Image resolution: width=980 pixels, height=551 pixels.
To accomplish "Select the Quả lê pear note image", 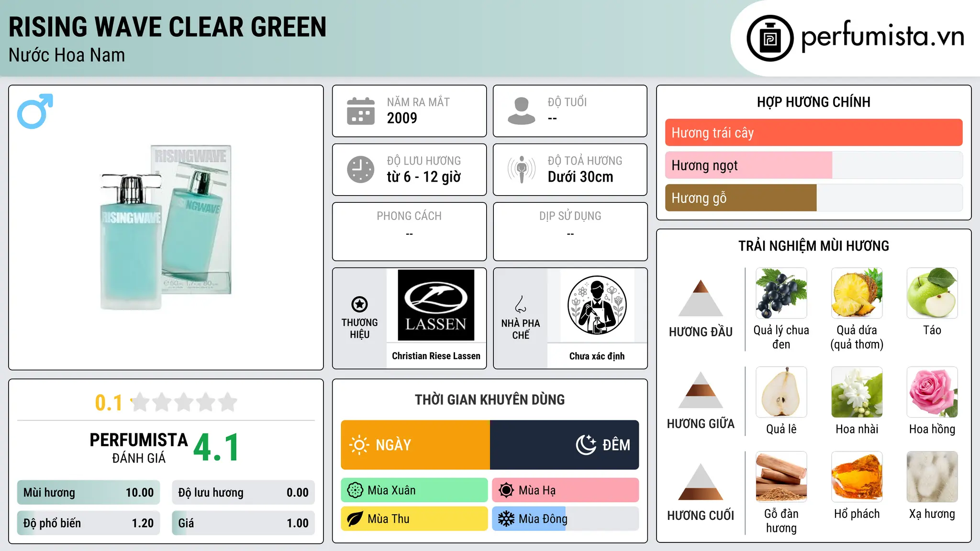I will (x=781, y=392).
